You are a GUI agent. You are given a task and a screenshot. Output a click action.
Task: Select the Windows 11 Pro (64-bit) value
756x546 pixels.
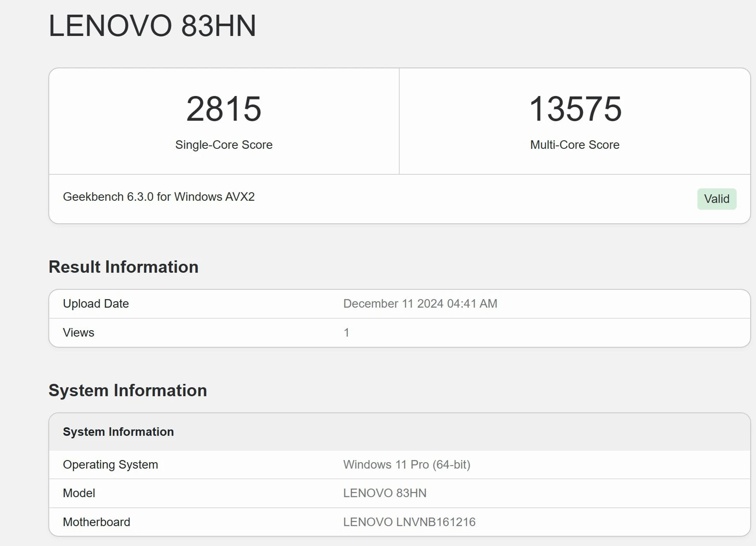coord(407,465)
